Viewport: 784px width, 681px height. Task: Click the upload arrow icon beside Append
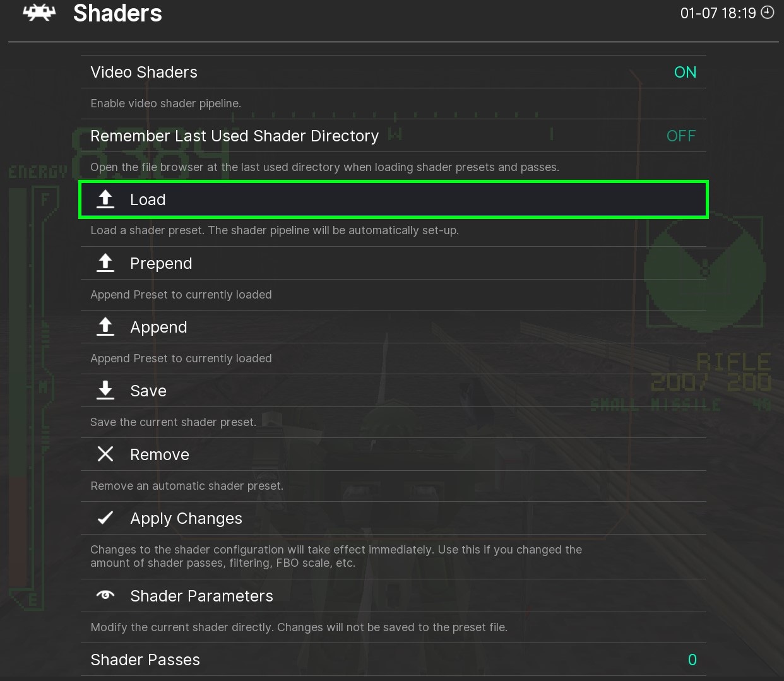tap(105, 327)
